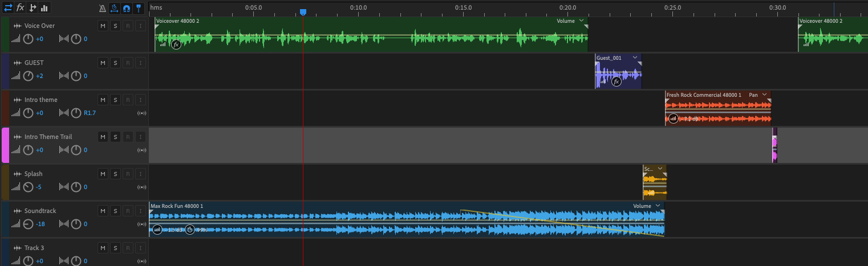Viewport: 868px width, 266px height.
Task: Click the pan icon on Splash track
Action: 64,187
